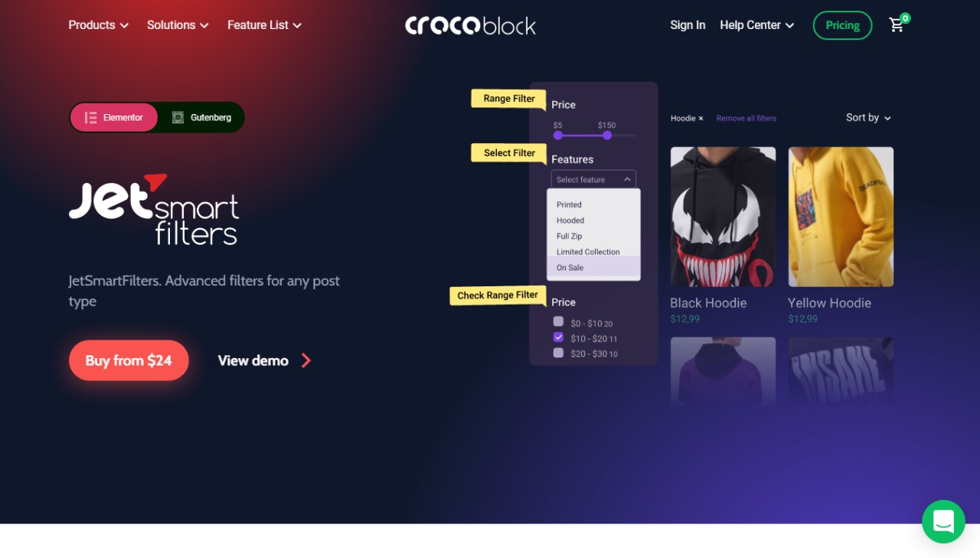The width and height of the screenshot is (980, 558).
Task: Click the Remove all filters link
Action: tap(746, 119)
